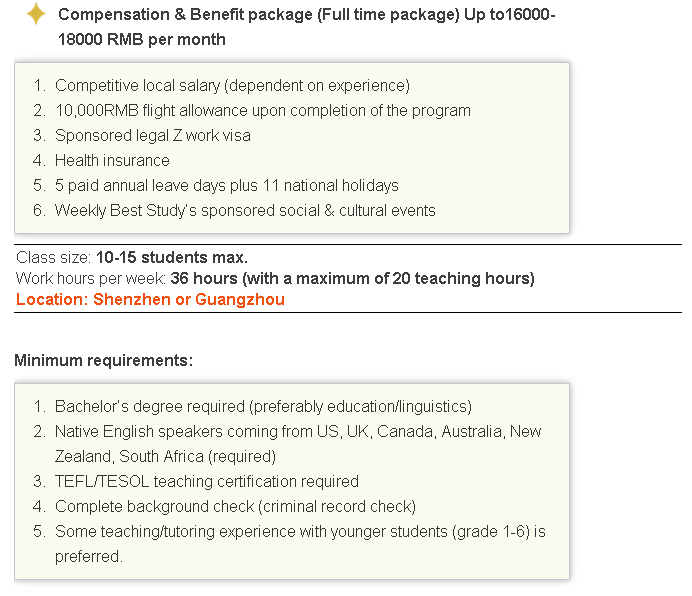Click the Competitive local salary list item

[x=232, y=86]
